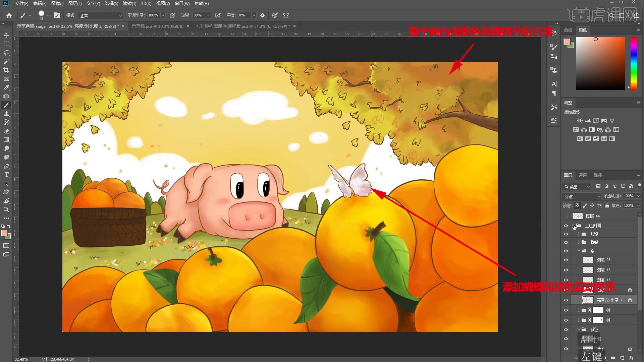Viewport: 644px width, 362px height.
Task: Switch to 示范稿.psd document tab
Action: 157,26
